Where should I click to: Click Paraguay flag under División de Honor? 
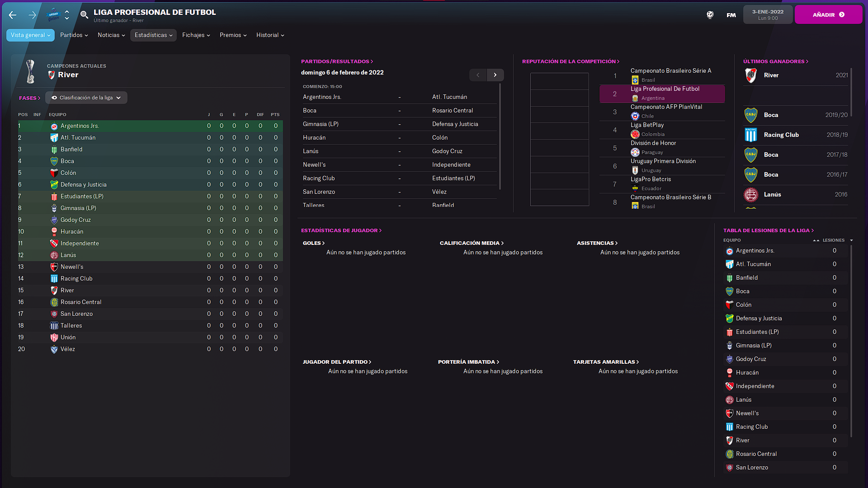[635, 152]
